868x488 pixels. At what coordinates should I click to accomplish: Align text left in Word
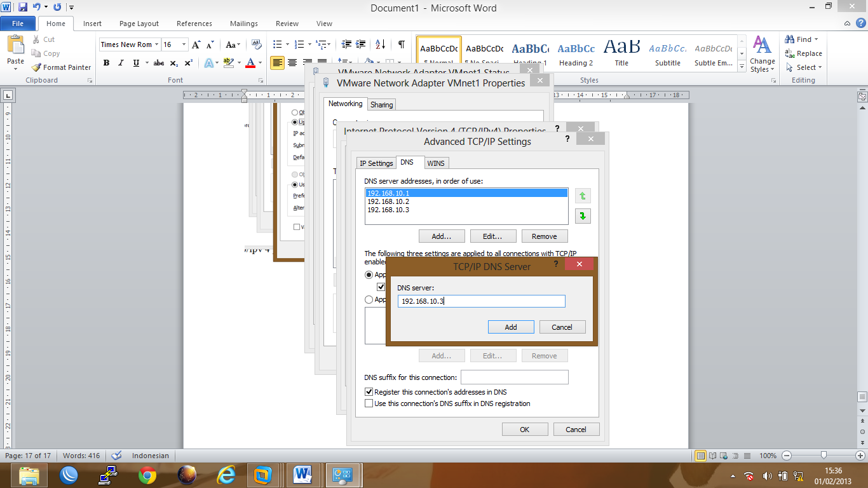pos(277,63)
